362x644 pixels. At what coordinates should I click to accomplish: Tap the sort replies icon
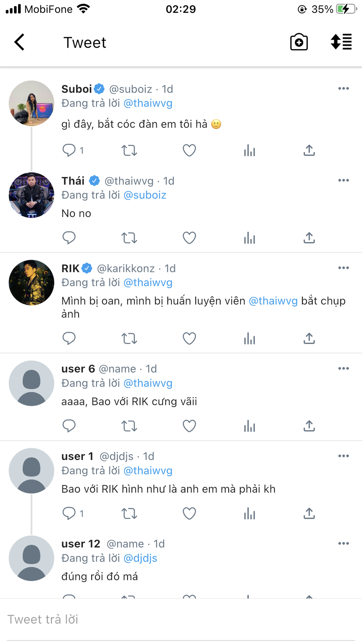[341, 42]
